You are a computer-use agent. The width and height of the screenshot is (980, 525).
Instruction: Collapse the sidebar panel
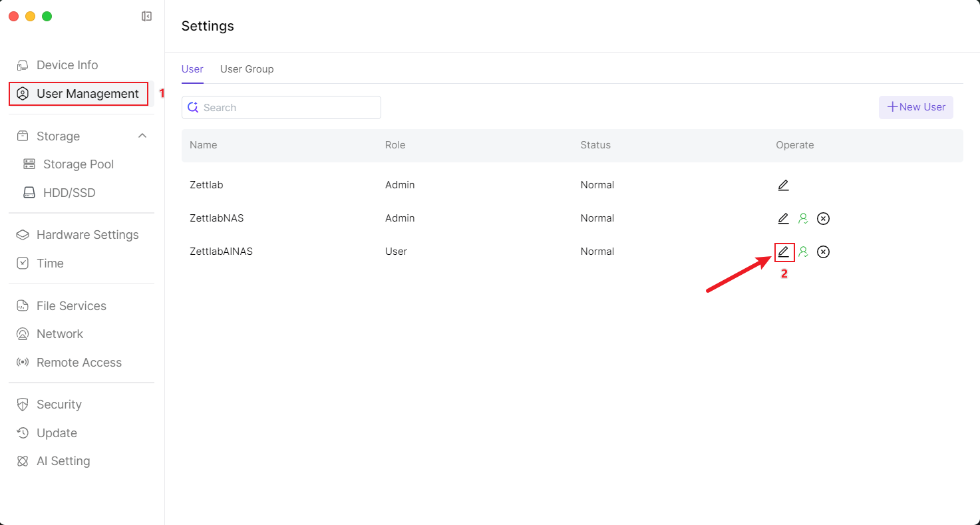(147, 17)
